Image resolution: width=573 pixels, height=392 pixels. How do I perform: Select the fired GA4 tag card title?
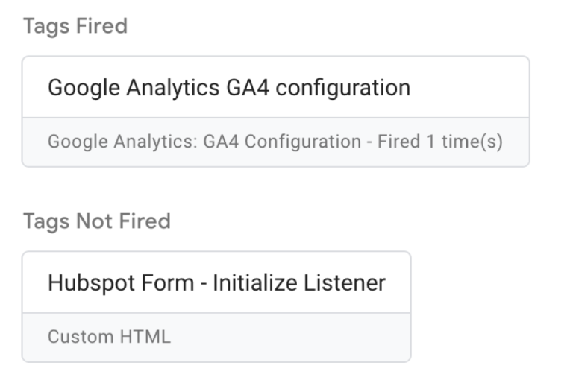(228, 88)
